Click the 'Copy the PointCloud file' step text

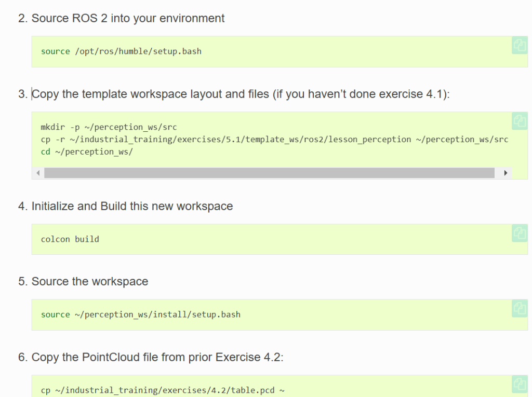(157, 357)
